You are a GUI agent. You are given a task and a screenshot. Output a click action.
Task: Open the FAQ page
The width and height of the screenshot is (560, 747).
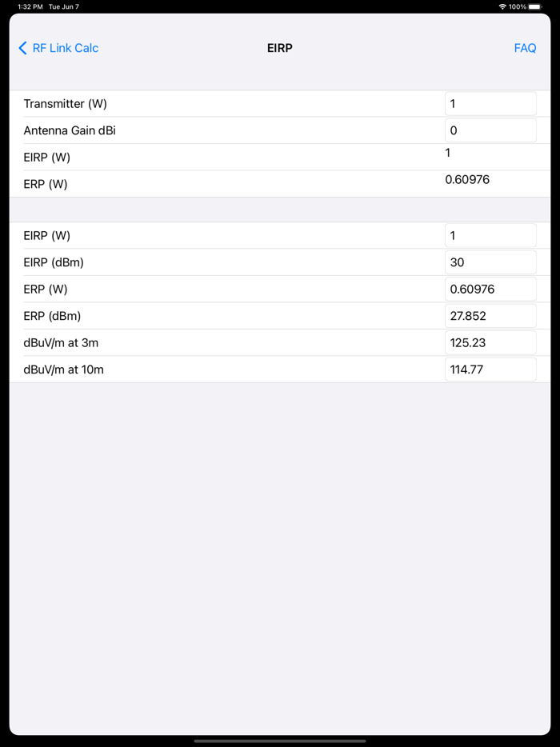click(x=525, y=48)
